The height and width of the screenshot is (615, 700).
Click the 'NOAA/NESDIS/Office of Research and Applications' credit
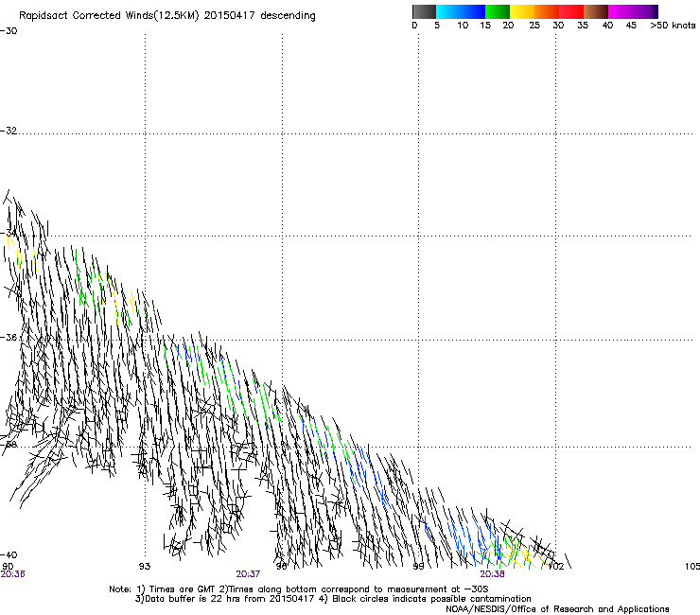(557, 609)
